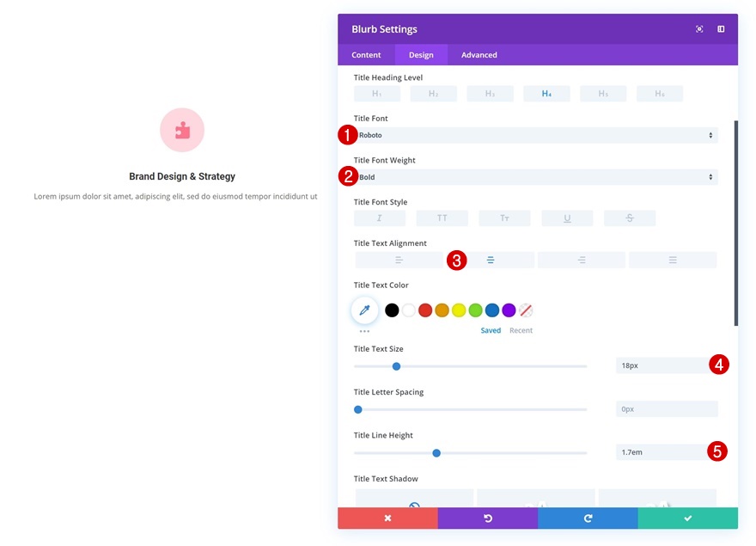Select H5 title heading level
756x546 pixels.
603,94
